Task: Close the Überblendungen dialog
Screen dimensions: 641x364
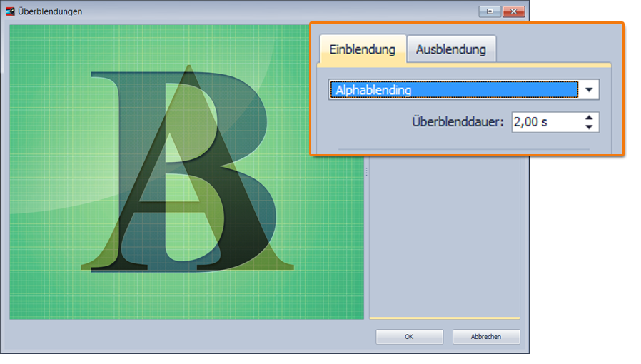Action: pyautogui.click(x=513, y=11)
